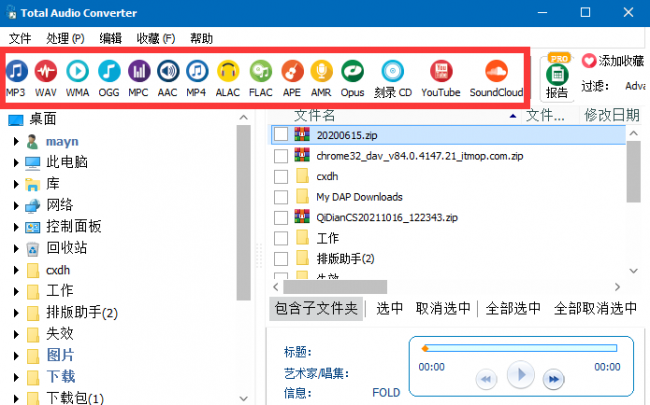Convert to FLAC format
The image size is (650, 405).
tap(260, 78)
